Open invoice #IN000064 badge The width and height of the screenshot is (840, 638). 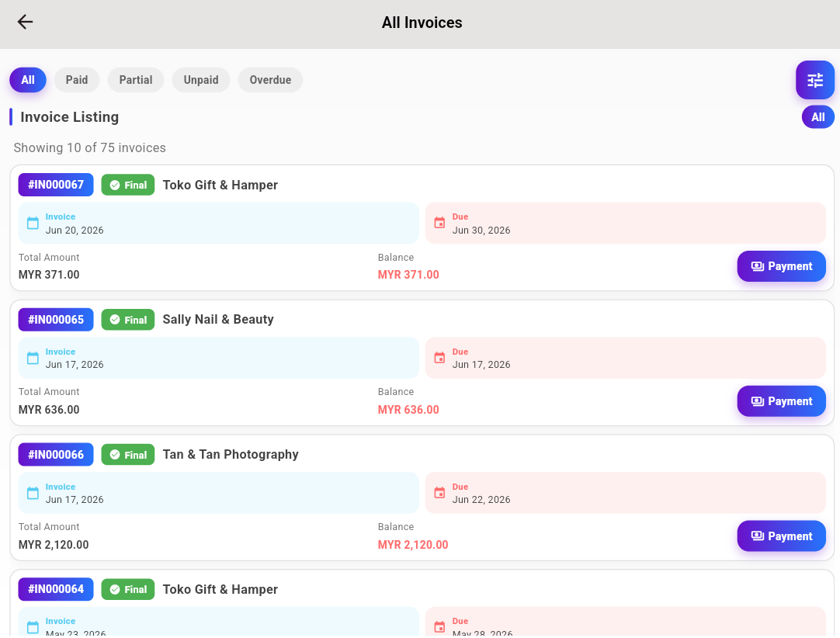pos(56,589)
